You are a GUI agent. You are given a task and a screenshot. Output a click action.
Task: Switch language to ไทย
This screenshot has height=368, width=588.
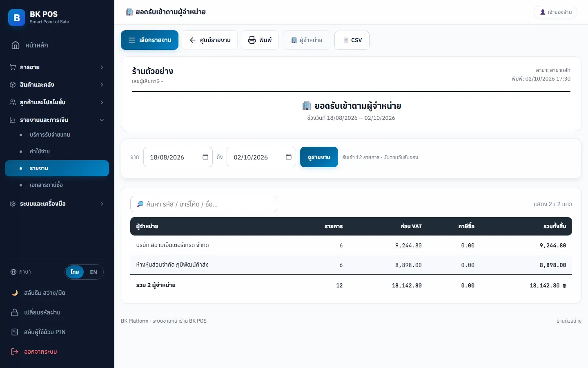pyautogui.click(x=75, y=272)
